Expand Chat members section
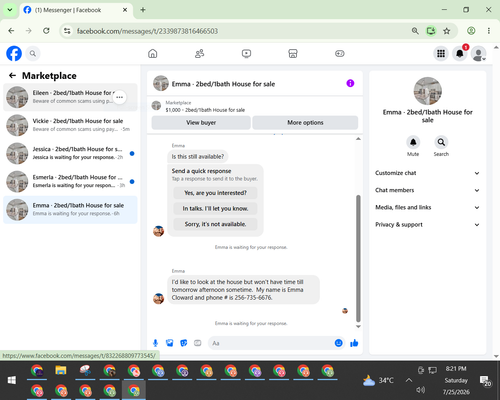 [427, 190]
